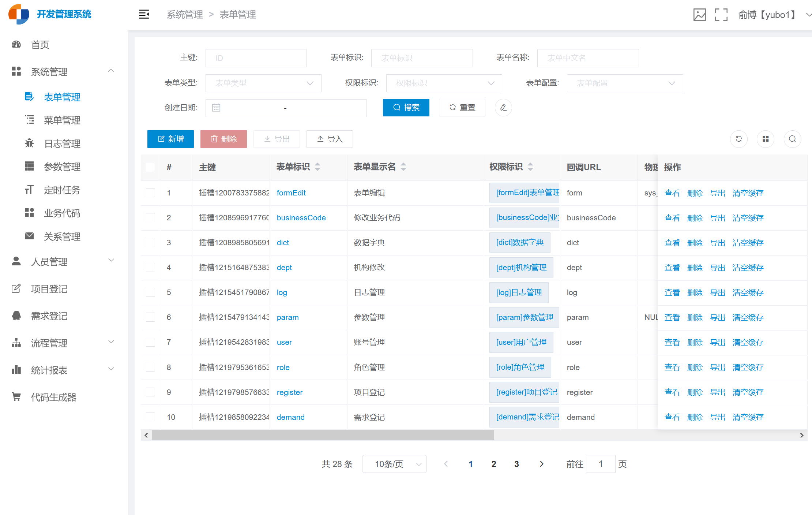The height and width of the screenshot is (515, 812).
Task: Expand the 流程管理 menu group
Action: click(64, 343)
